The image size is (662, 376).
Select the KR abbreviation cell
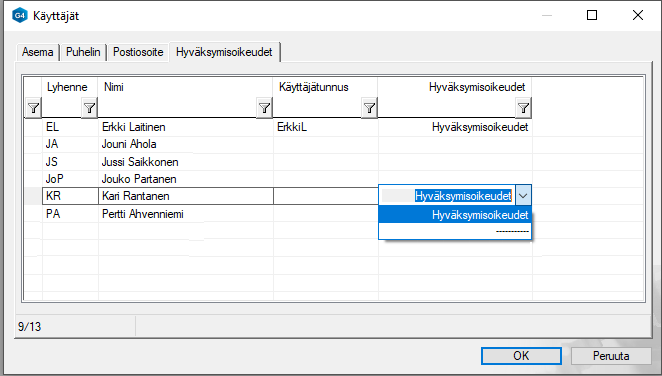point(70,196)
